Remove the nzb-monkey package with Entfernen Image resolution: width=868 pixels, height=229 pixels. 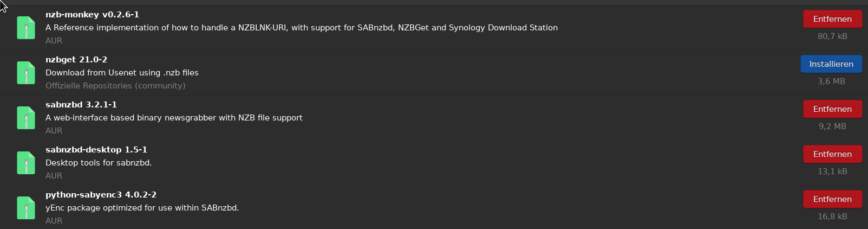[832, 19]
